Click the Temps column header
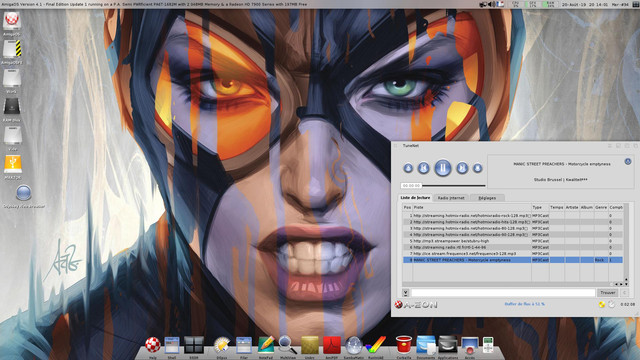 pyautogui.click(x=557, y=207)
